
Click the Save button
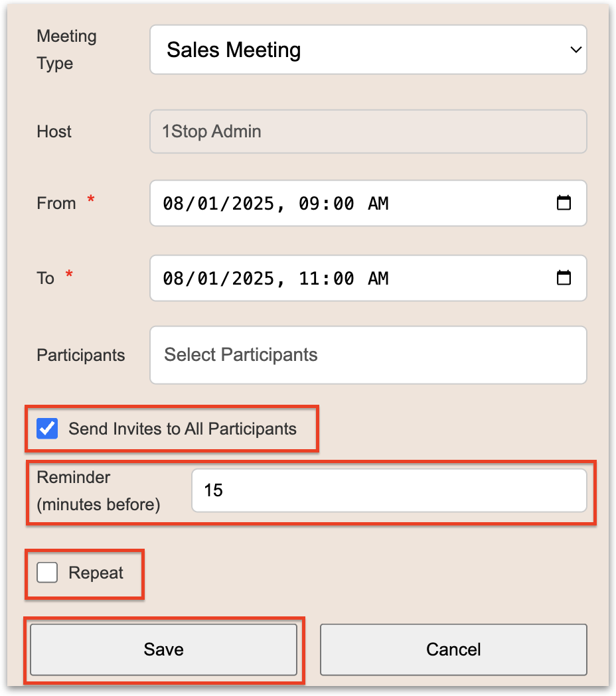click(x=163, y=650)
